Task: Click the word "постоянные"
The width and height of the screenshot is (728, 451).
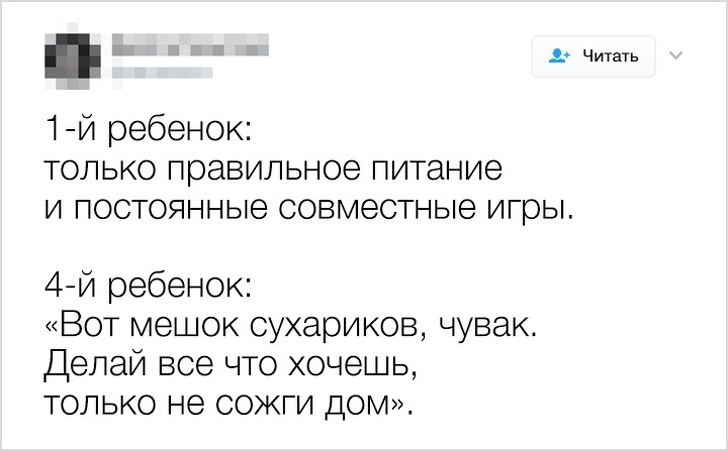Action: 166,212
